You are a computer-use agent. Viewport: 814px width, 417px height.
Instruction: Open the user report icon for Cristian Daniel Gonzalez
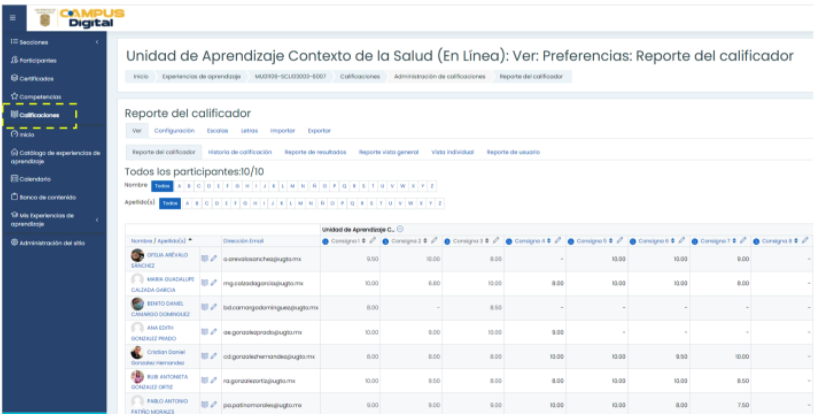205,356
